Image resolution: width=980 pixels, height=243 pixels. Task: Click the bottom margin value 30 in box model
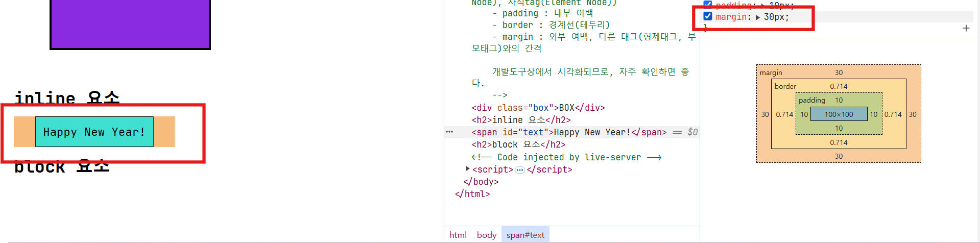[x=839, y=156]
